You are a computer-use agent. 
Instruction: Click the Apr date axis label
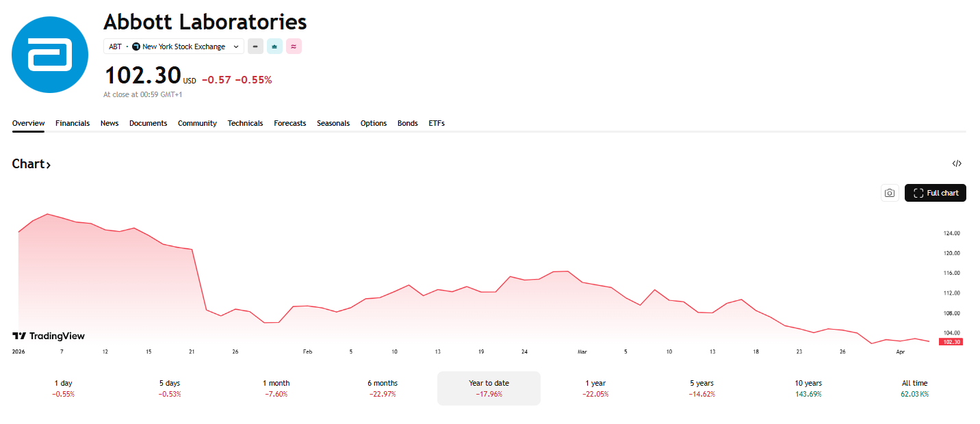[x=901, y=352]
